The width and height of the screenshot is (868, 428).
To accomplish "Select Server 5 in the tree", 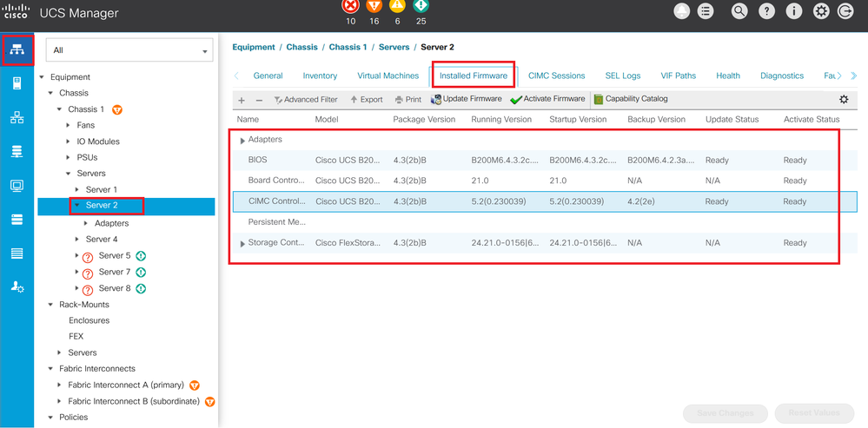I will [115, 256].
